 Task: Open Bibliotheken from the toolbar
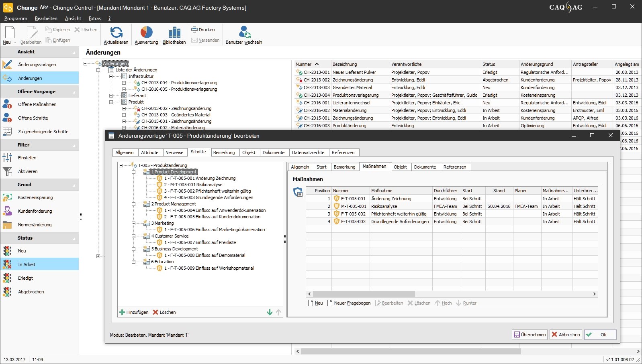point(174,33)
